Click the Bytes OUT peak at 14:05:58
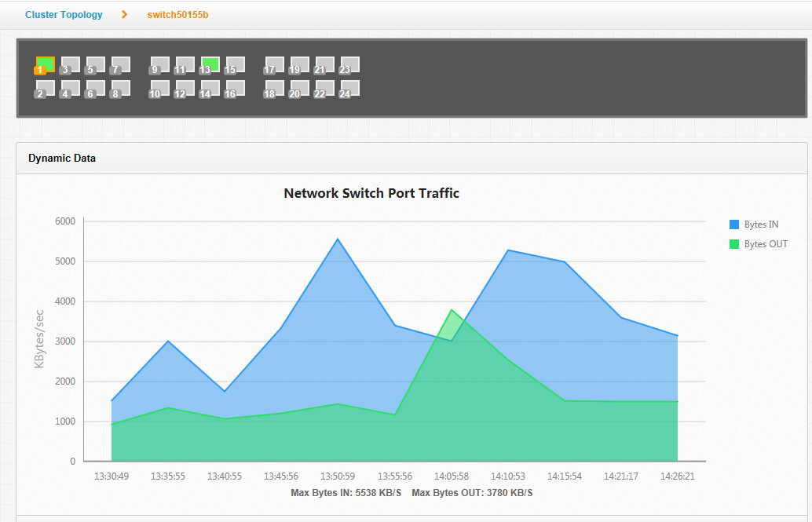The image size is (812, 522). pos(452,310)
